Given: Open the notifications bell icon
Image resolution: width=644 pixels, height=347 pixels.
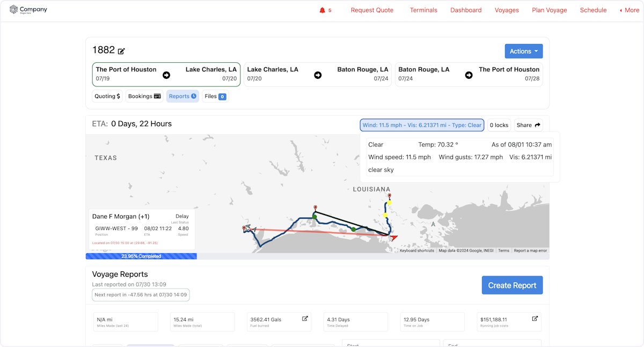Looking at the screenshot, I should [x=322, y=10].
